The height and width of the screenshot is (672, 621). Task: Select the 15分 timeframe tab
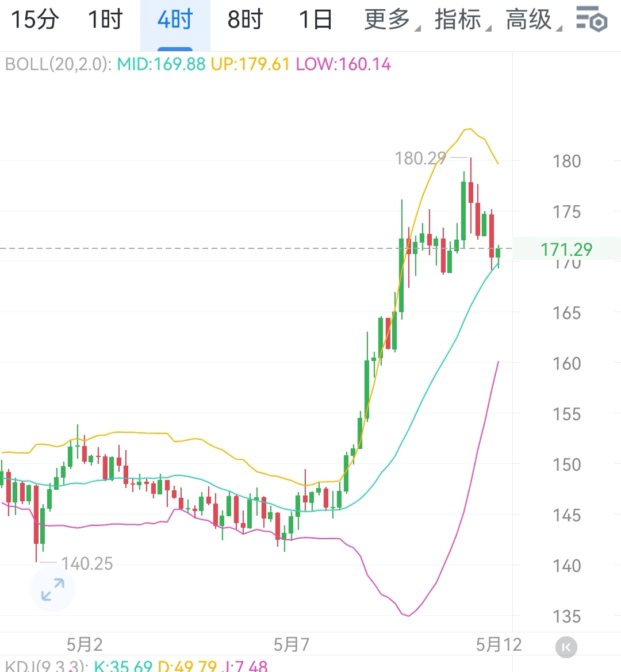click(x=34, y=20)
